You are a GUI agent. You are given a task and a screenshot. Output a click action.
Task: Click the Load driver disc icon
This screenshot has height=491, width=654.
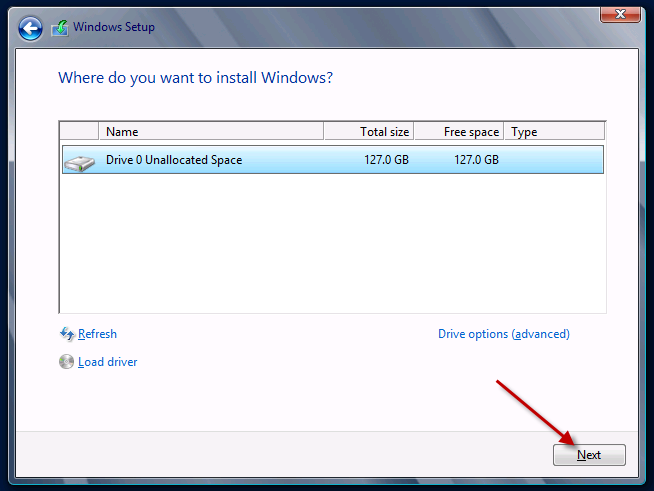[x=67, y=362]
